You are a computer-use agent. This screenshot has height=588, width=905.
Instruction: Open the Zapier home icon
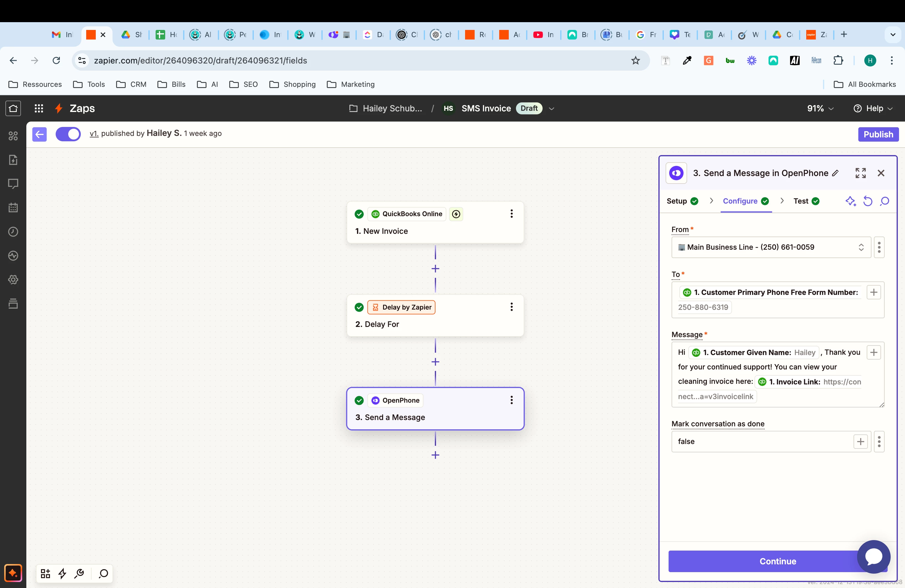point(13,108)
